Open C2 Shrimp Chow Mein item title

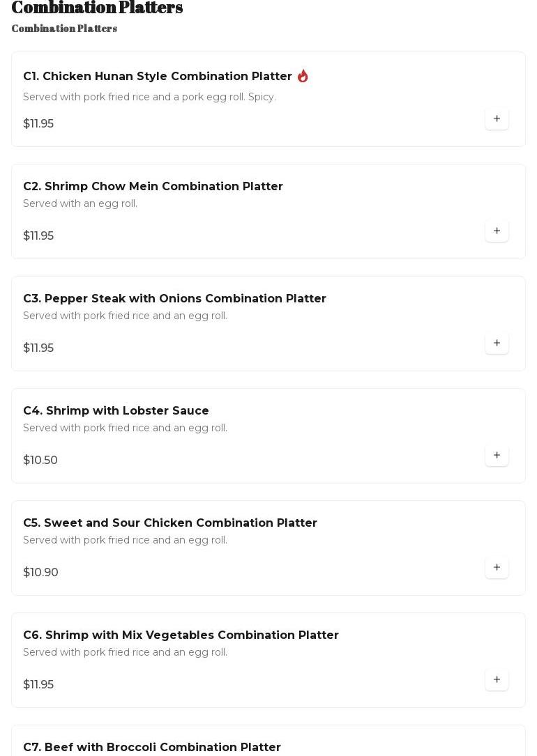[x=153, y=186]
